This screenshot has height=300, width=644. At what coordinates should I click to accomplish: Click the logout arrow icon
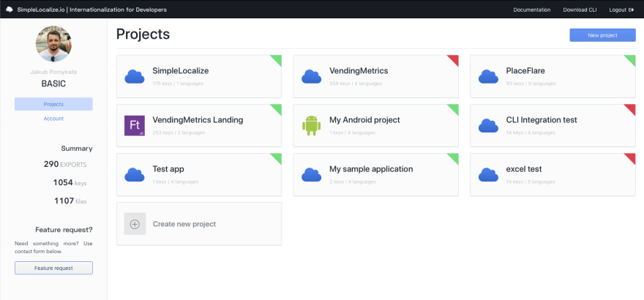(x=632, y=10)
